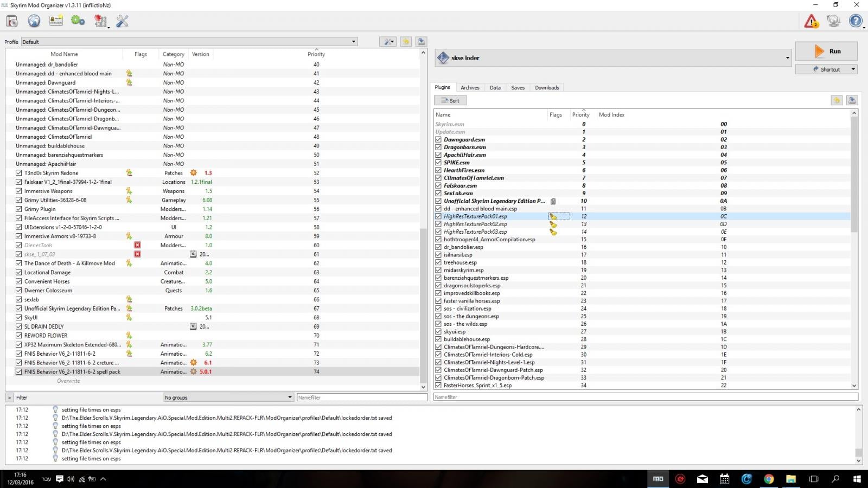Click the Run button
The width and height of the screenshot is (868, 488).
click(x=826, y=52)
